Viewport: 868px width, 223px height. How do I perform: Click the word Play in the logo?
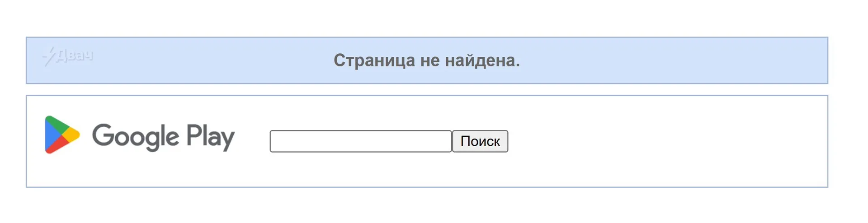211,136
